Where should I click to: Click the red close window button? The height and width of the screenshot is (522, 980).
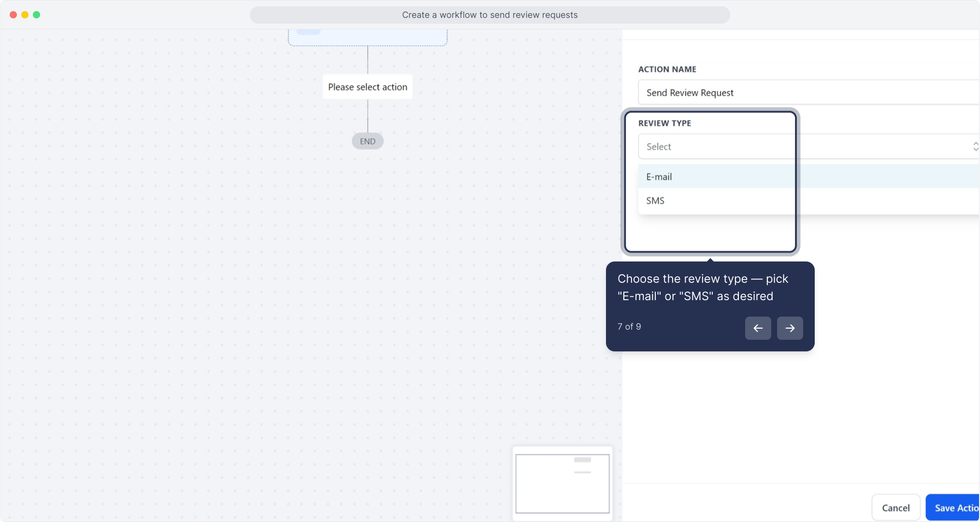click(x=13, y=14)
